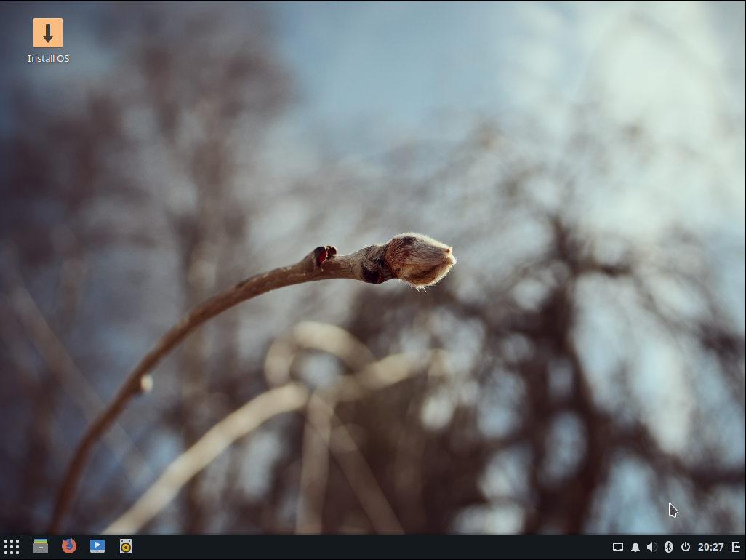
Task: Click the 20:27 clock to show calendar
Action: click(x=710, y=547)
